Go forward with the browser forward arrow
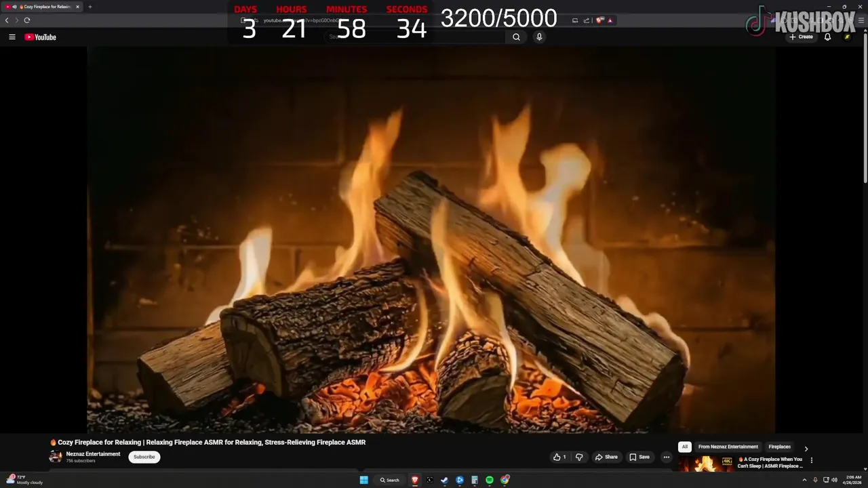Image resolution: width=868 pixels, height=488 pixels. click(17, 20)
